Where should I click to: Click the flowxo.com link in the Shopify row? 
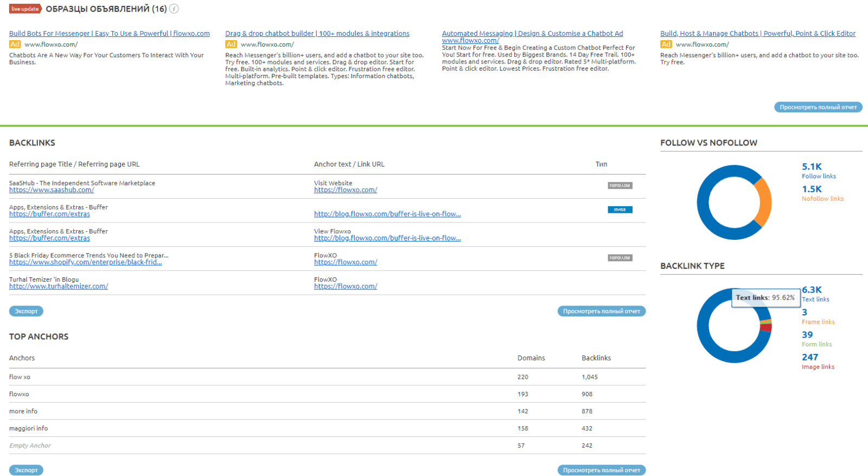pos(346,262)
